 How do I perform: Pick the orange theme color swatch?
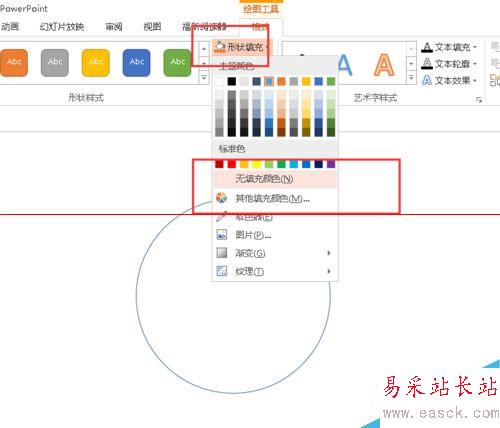pyautogui.click(x=281, y=81)
